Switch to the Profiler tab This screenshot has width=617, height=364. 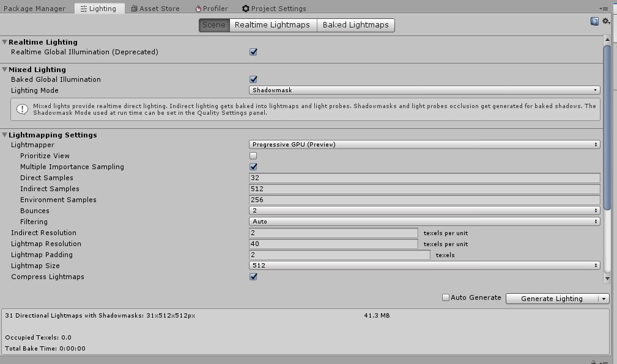click(212, 9)
